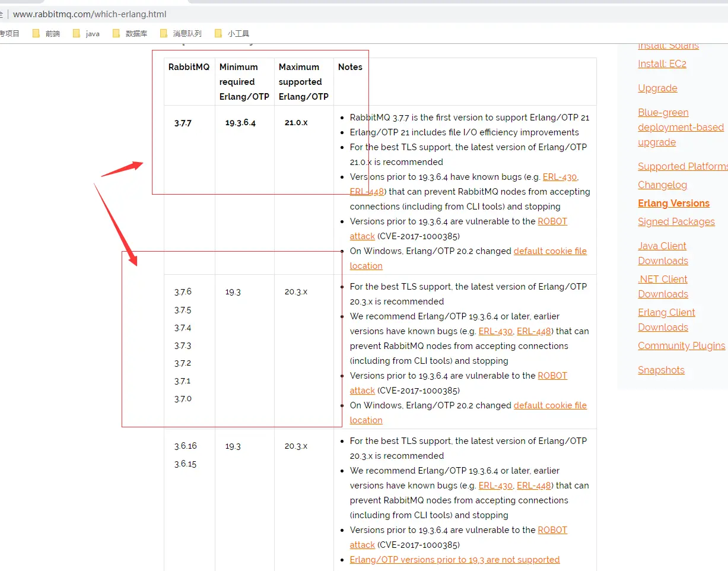The height and width of the screenshot is (571, 728).
Task: Open ROBOT attack link in the 3.7.6 row
Action: tap(552, 376)
